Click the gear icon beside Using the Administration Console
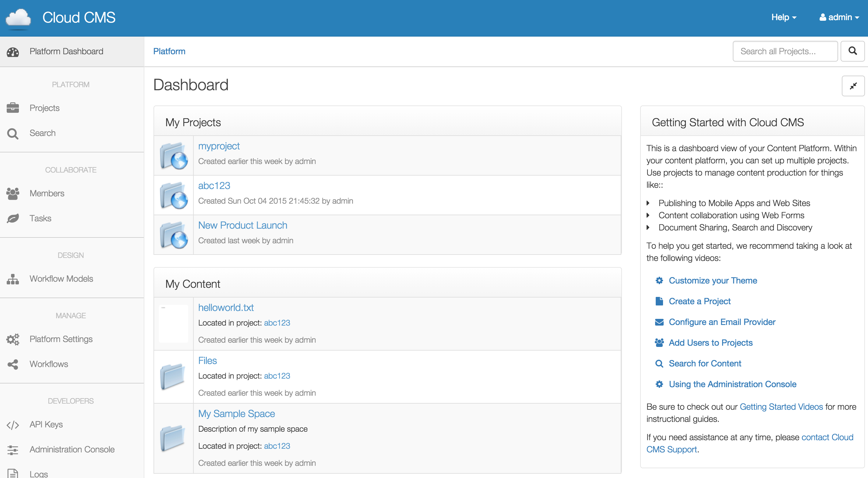 pos(659,384)
